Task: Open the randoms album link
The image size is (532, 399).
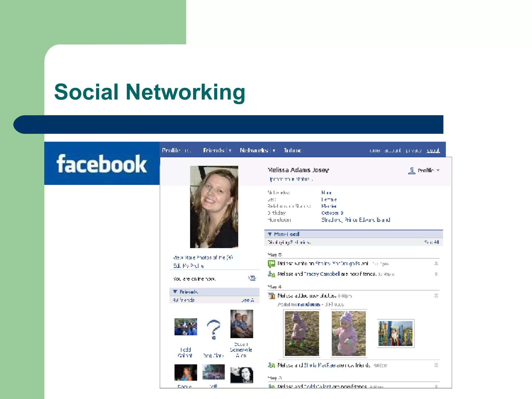Action: (309, 304)
